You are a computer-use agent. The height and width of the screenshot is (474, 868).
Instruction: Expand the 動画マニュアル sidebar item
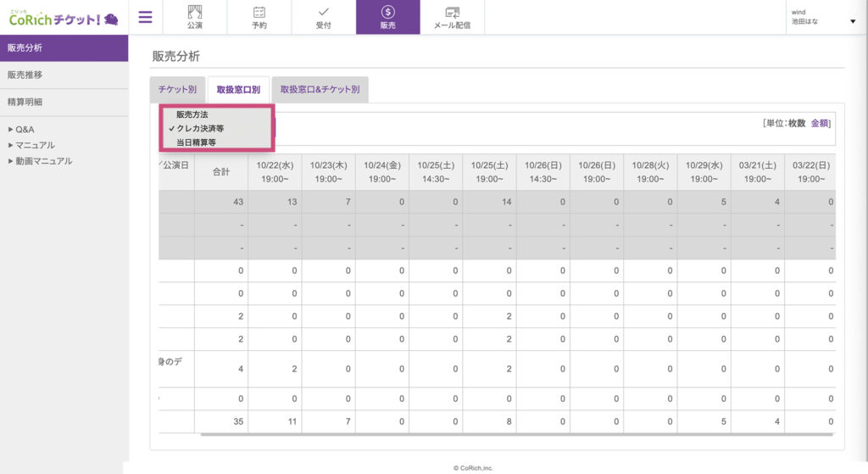click(x=42, y=161)
